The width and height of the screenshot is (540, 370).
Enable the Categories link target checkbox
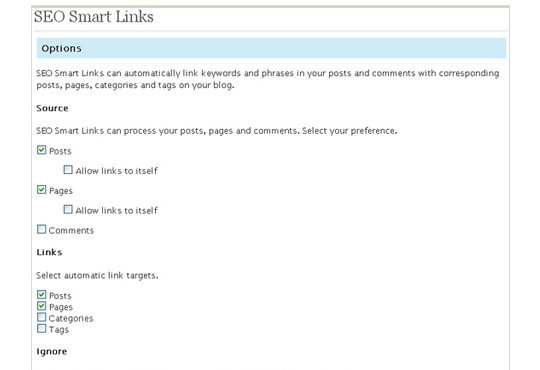(x=41, y=317)
